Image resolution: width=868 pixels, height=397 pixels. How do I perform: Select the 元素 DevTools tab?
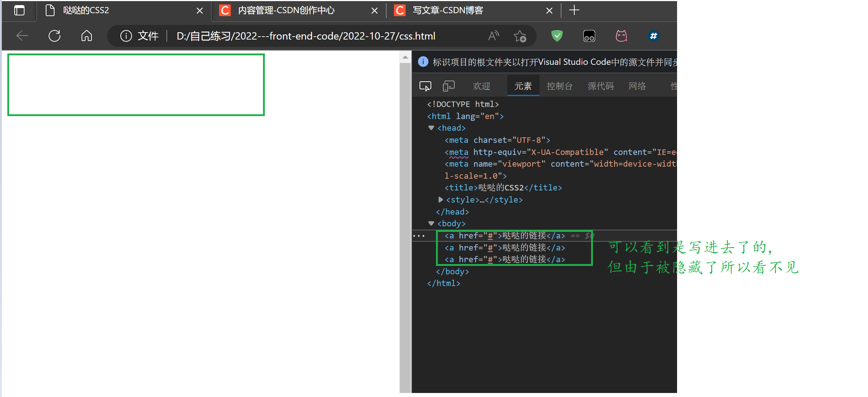click(x=523, y=86)
